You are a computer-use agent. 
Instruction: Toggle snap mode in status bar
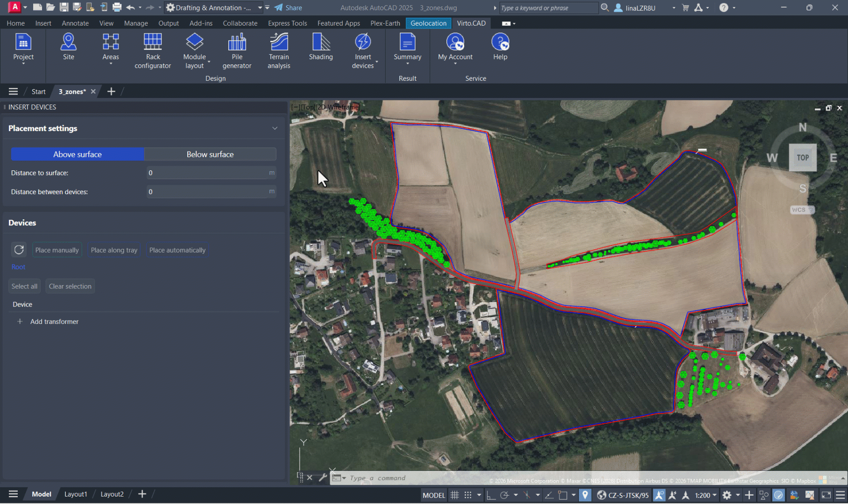[468, 495]
